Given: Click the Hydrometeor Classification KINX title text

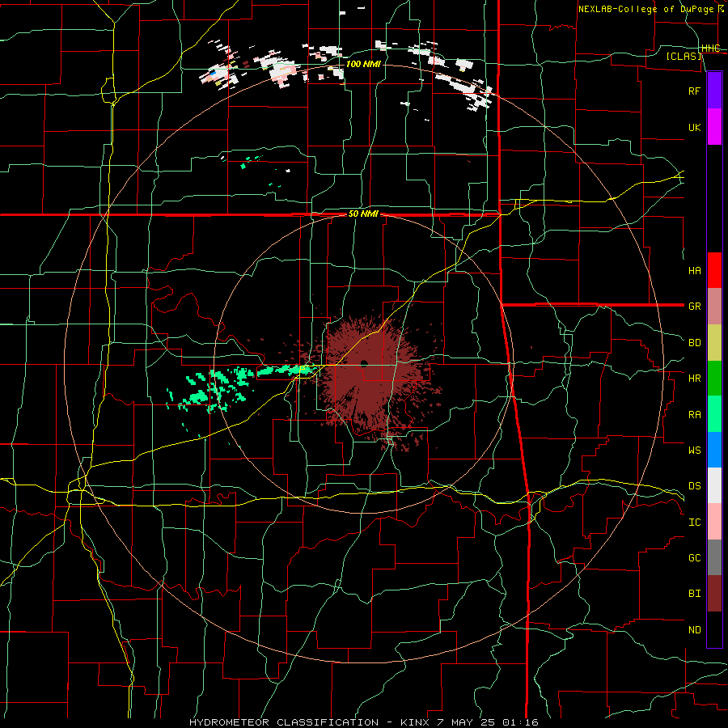Looking at the screenshot, I should [363, 722].
